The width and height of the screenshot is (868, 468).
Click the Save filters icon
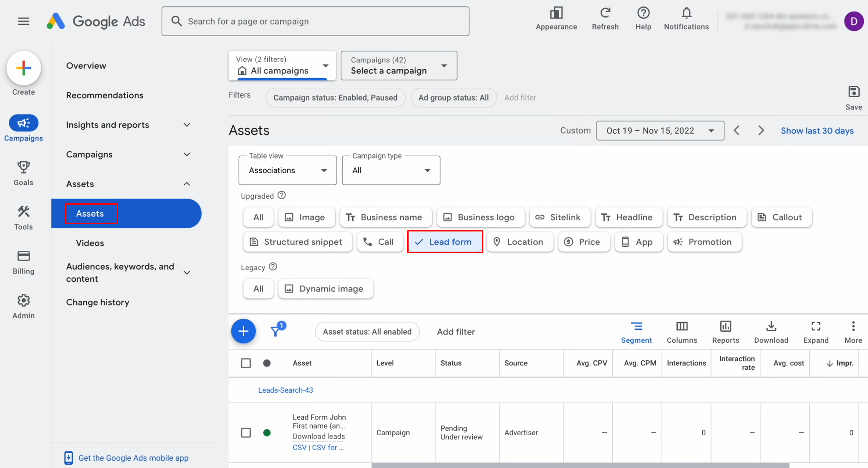pos(854,91)
